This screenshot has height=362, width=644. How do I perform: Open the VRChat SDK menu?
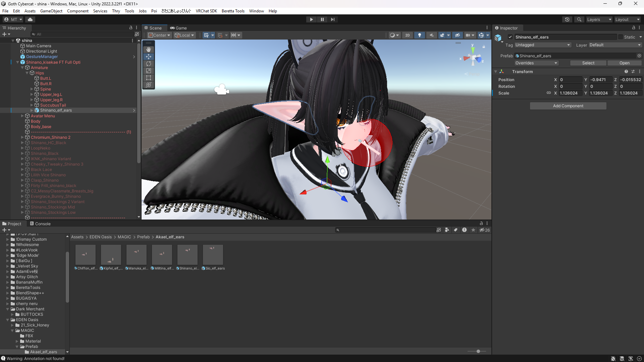(x=206, y=11)
